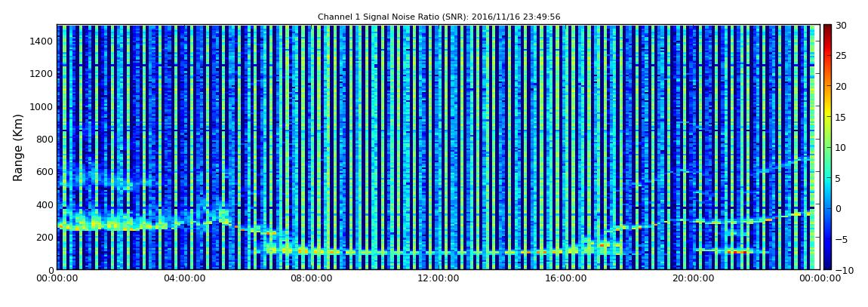The image size is (868, 307).
Task: Click the 12:00:00 time axis label
Action: pos(439,279)
